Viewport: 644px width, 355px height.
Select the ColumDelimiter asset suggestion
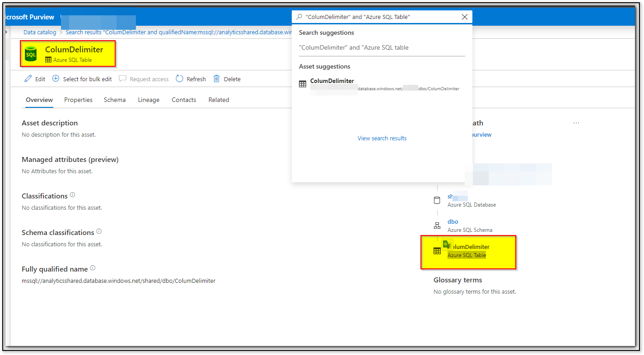(382, 84)
